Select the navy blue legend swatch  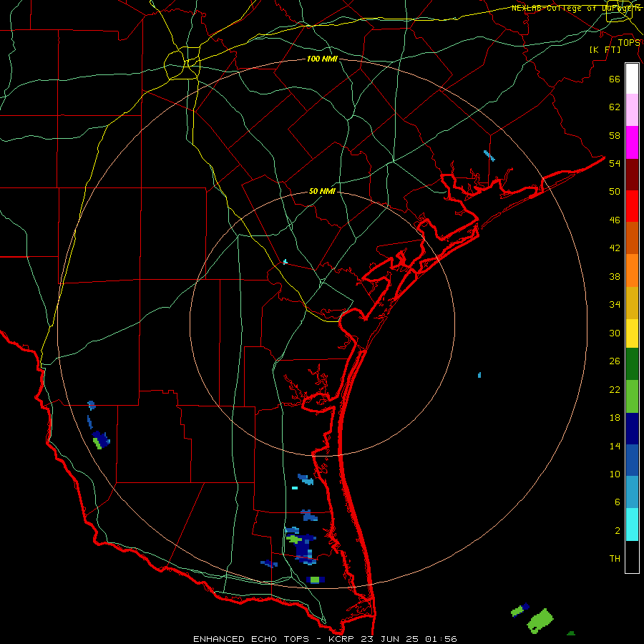click(x=632, y=429)
